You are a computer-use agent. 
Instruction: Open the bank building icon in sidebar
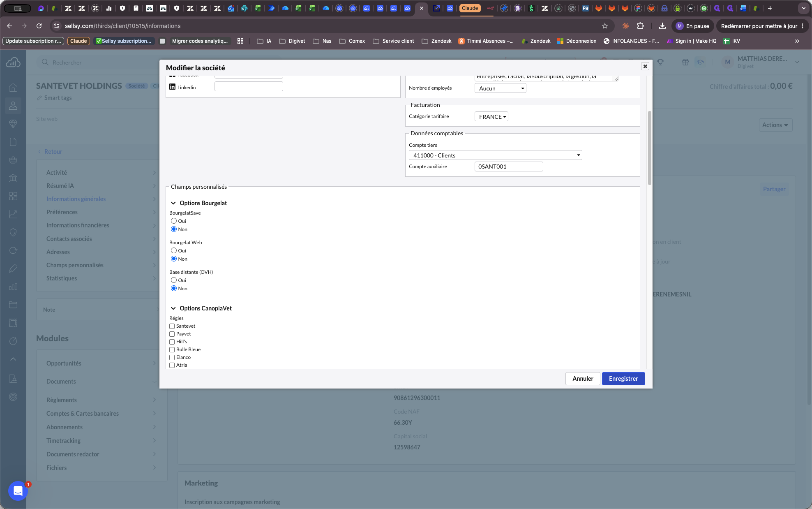click(13, 178)
